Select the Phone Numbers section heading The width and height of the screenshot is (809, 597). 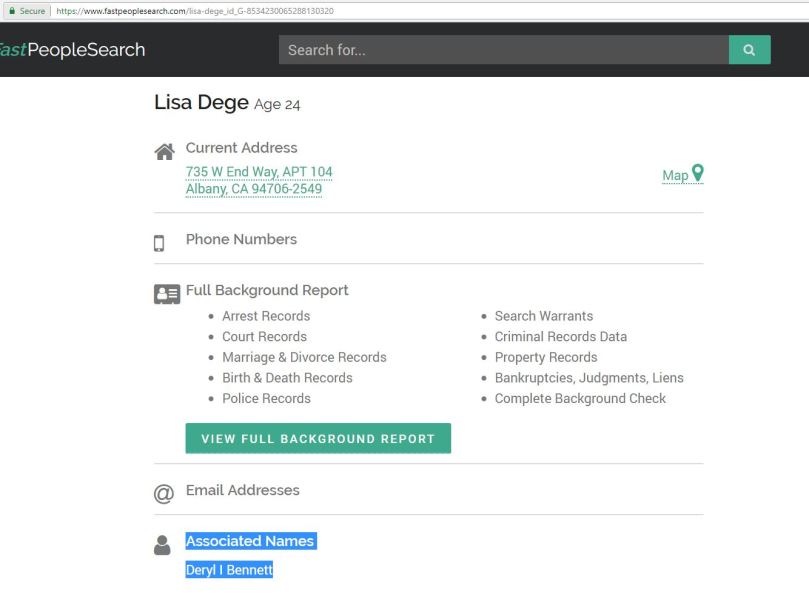click(x=241, y=239)
